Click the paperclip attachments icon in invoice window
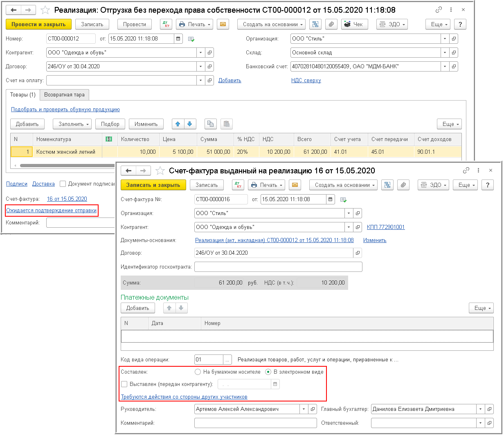This screenshot has width=504, height=435. [x=403, y=185]
